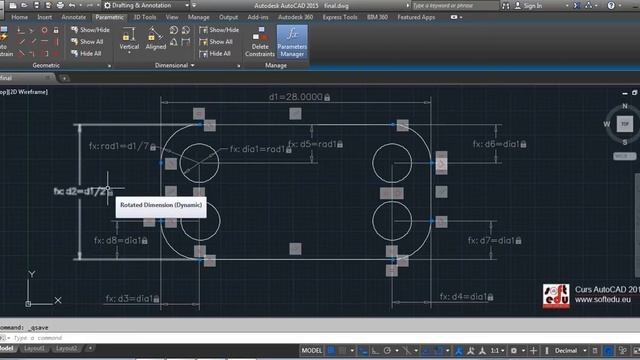Open the Help question mark icon
Image resolution: width=640 pixels, height=360 pixels.
click(x=611, y=5)
